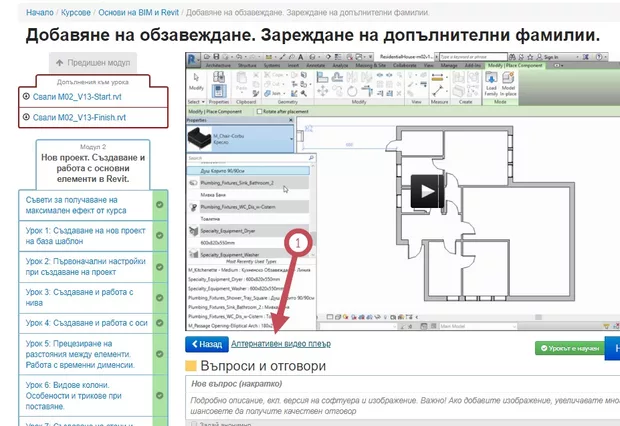Click the Revit Help question mark icon
The width and height of the screenshot is (620, 426).
point(599,57)
